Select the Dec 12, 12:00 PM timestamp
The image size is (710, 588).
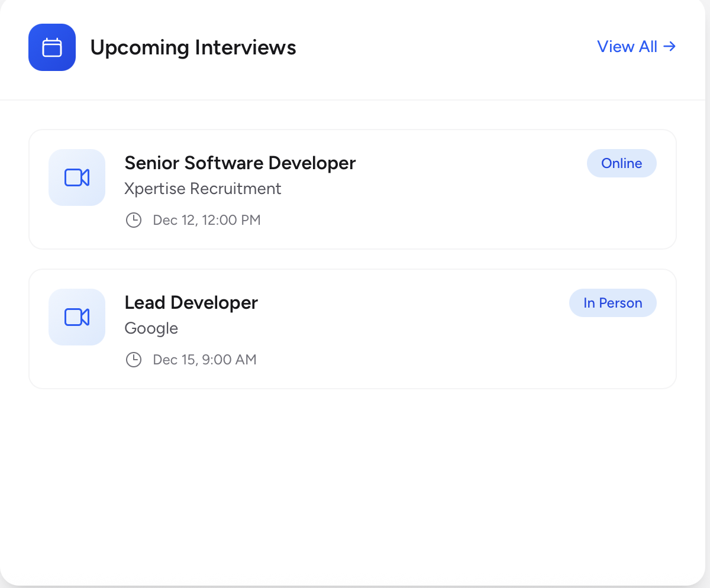click(206, 219)
